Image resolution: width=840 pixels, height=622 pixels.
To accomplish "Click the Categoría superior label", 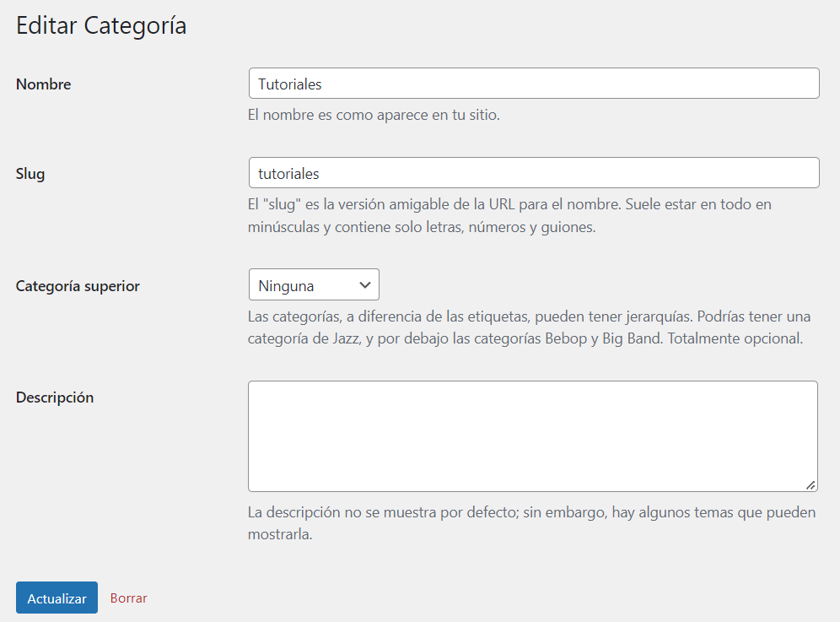I will [x=78, y=285].
